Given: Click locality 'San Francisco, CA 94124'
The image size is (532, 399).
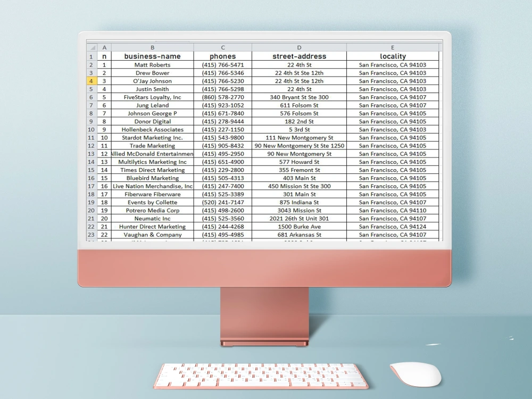Looking at the screenshot, I should click(x=393, y=227).
